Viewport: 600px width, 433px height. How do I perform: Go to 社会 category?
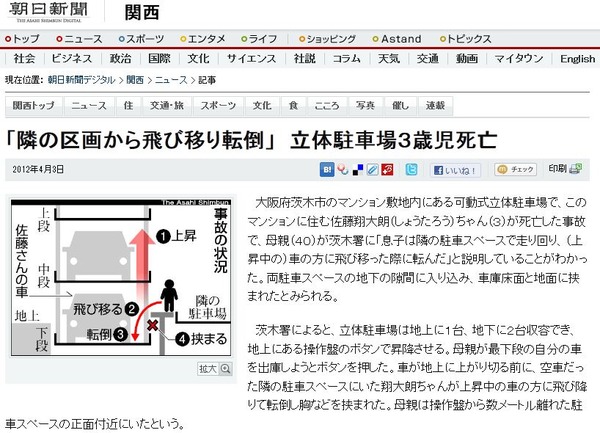[x=24, y=59]
